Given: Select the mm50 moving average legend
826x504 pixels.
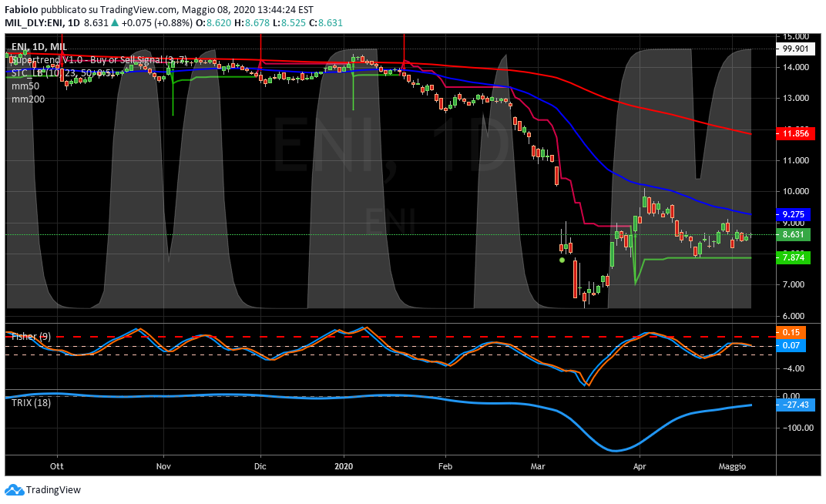Looking at the screenshot, I should pyautogui.click(x=25, y=86).
